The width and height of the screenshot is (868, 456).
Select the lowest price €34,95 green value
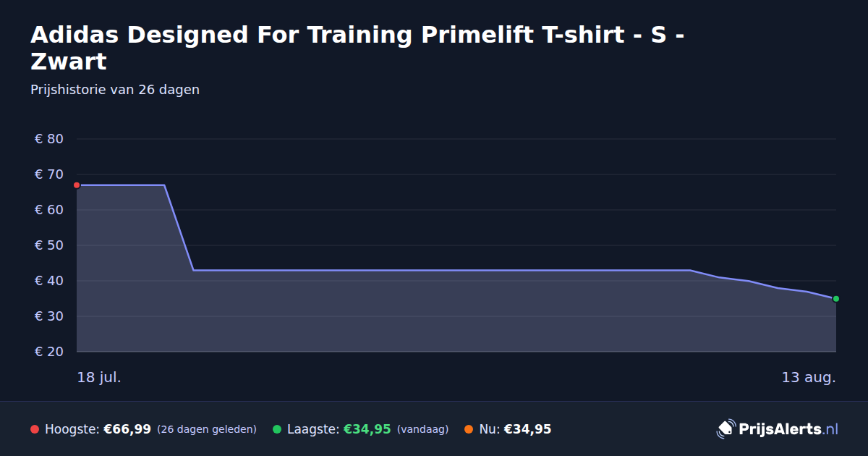(x=367, y=429)
